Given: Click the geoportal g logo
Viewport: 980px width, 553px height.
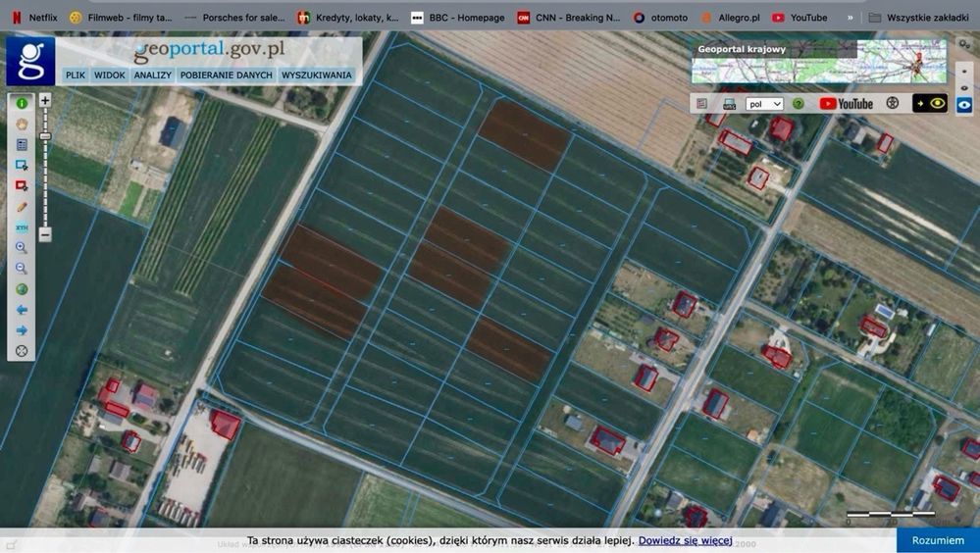Looking at the screenshot, I should (30, 61).
